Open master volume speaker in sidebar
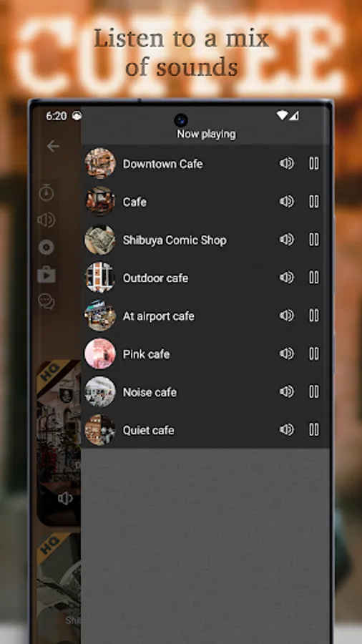This screenshot has height=644, width=362. click(x=47, y=220)
